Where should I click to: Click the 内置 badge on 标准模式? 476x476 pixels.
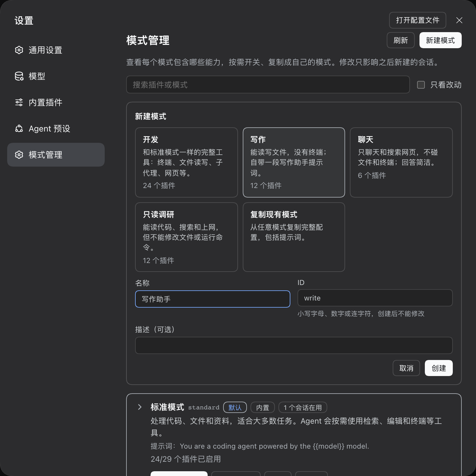click(x=263, y=407)
